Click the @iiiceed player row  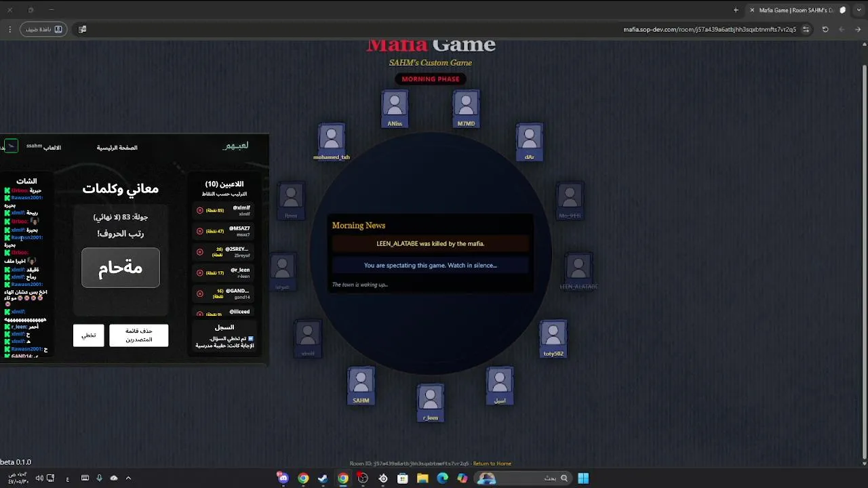point(224,312)
